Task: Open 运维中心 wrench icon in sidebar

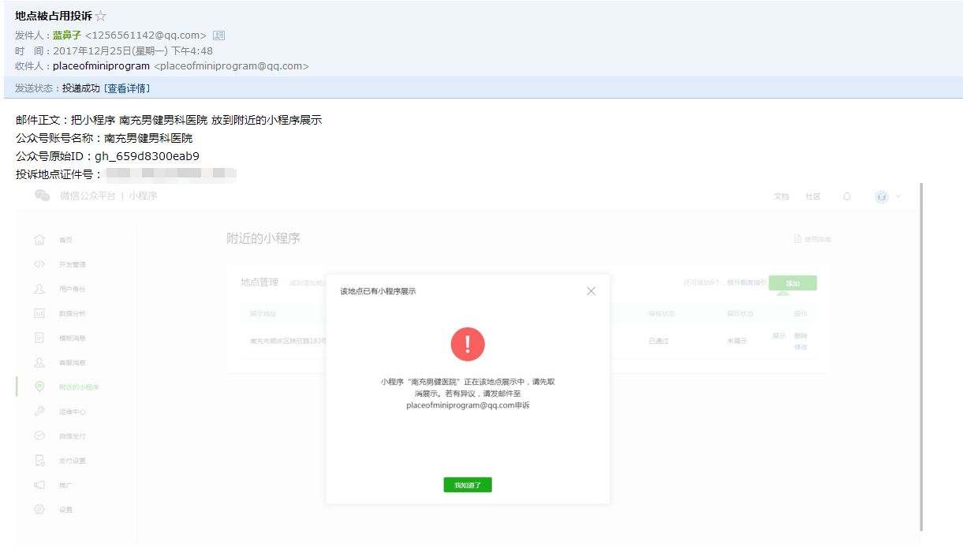Action: pos(39,411)
